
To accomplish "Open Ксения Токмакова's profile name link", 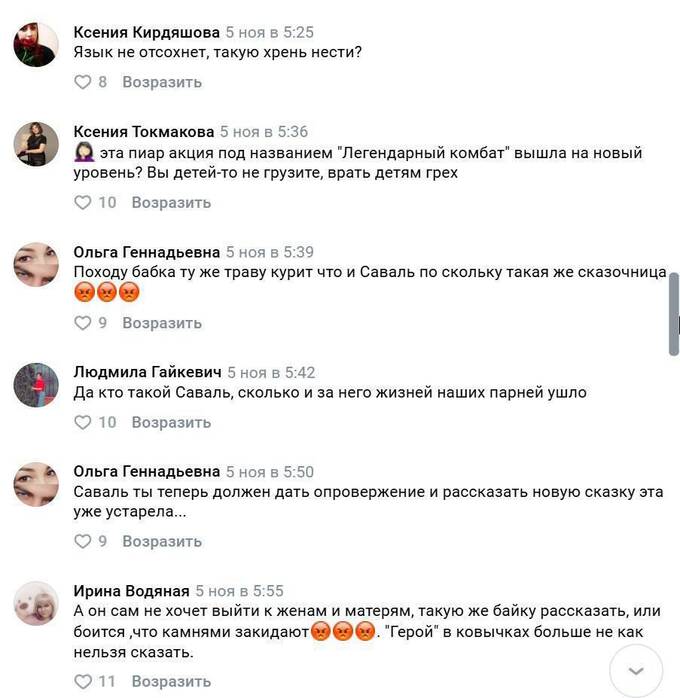I will click(x=144, y=131).
